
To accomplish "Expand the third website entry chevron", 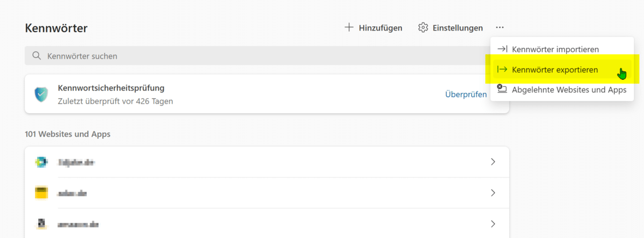I will click(493, 224).
